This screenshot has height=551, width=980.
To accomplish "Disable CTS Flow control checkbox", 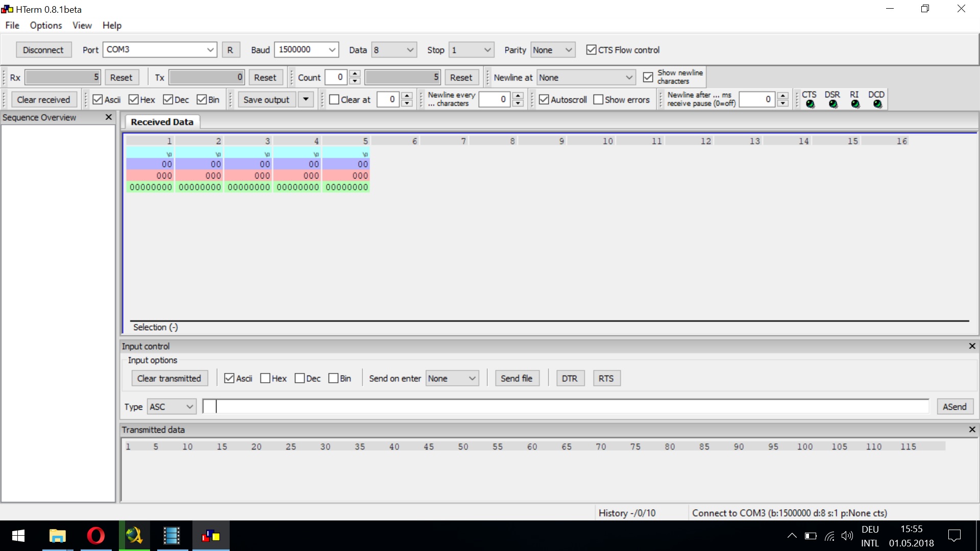I will click(591, 50).
